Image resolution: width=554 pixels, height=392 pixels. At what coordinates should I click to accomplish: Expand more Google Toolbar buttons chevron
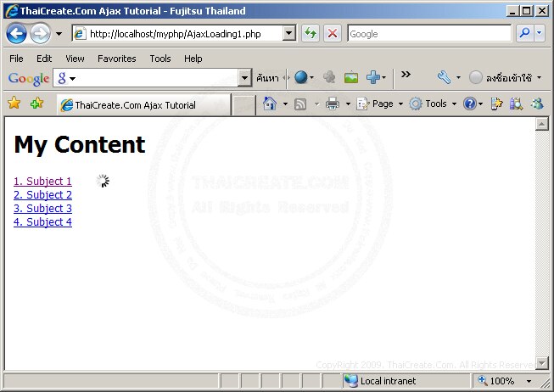[x=406, y=74]
